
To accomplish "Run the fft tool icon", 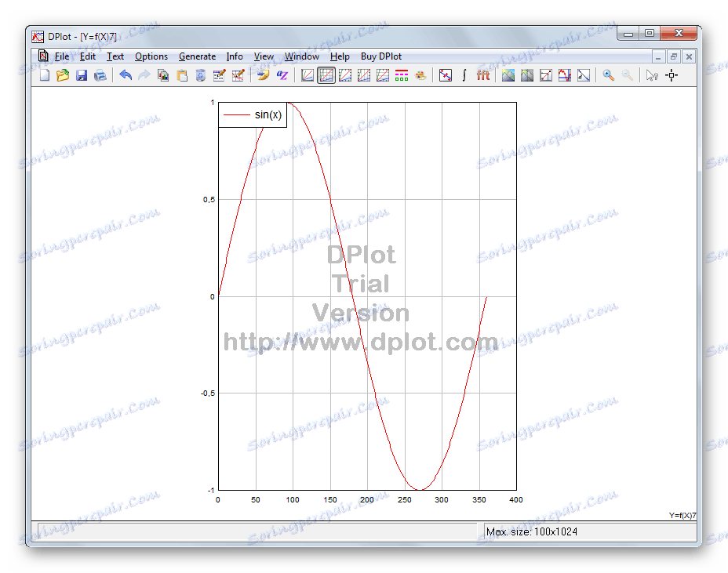I will 483,75.
